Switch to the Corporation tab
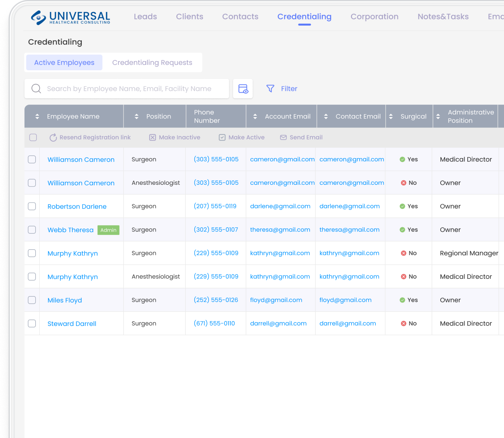The height and width of the screenshot is (438, 504). click(374, 17)
